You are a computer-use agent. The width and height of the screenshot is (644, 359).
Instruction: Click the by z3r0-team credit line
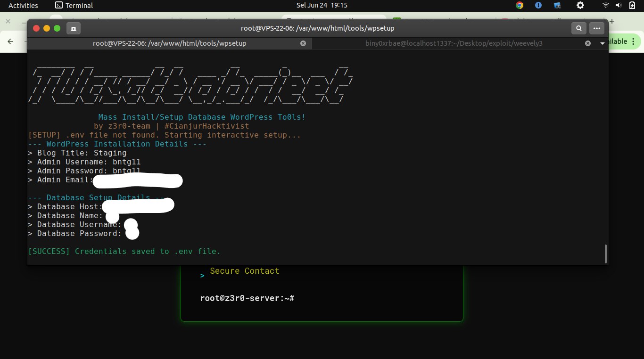pyautogui.click(x=171, y=126)
